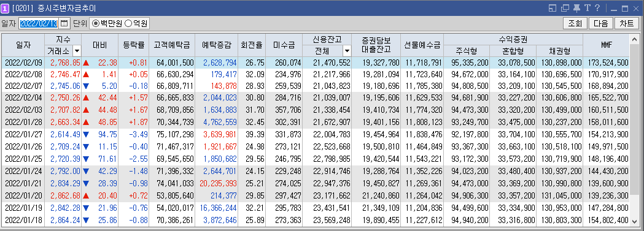Viewport: 644px width, 231px height.
Task: Click the 혼합형 column header
Action: point(513,51)
